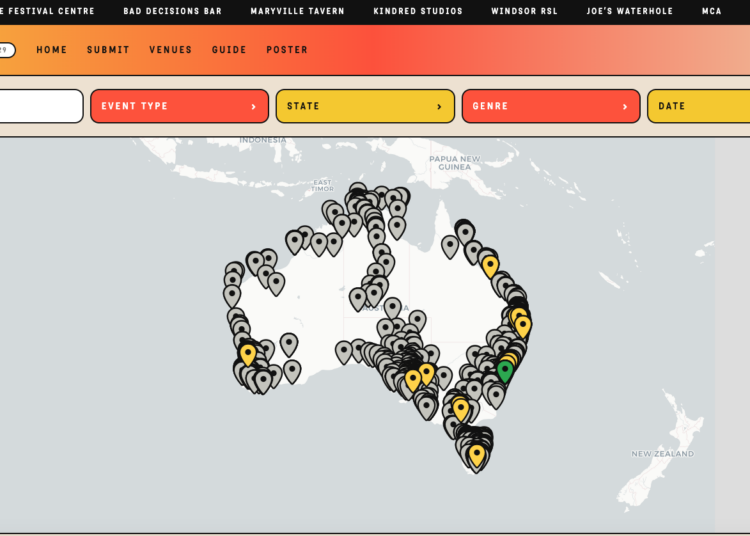This screenshot has width=750, height=536.
Task: Open the GUIDE menu item
Action: click(229, 50)
